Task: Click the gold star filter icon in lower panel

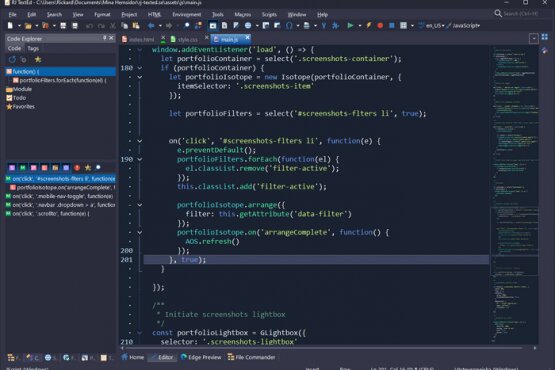Action: [x=88, y=167]
